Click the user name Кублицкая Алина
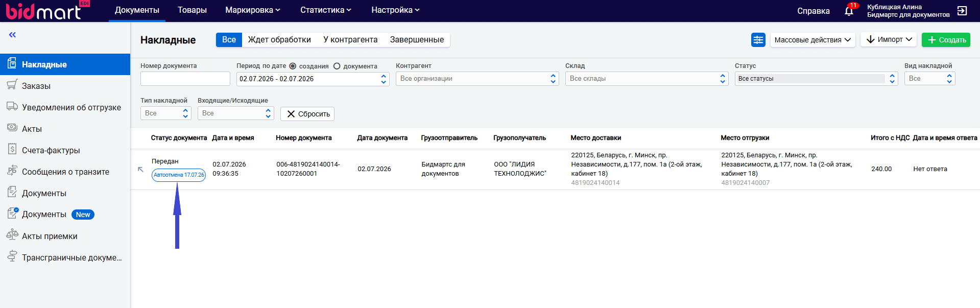 click(x=894, y=7)
